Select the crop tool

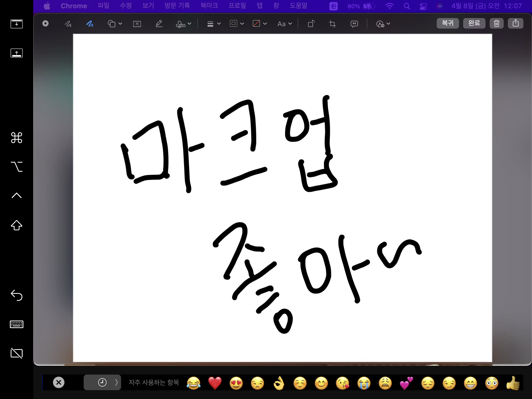(332, 24)
